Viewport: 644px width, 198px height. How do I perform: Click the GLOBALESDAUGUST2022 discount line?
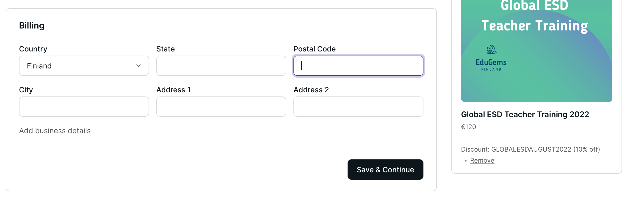pos(530,149)
